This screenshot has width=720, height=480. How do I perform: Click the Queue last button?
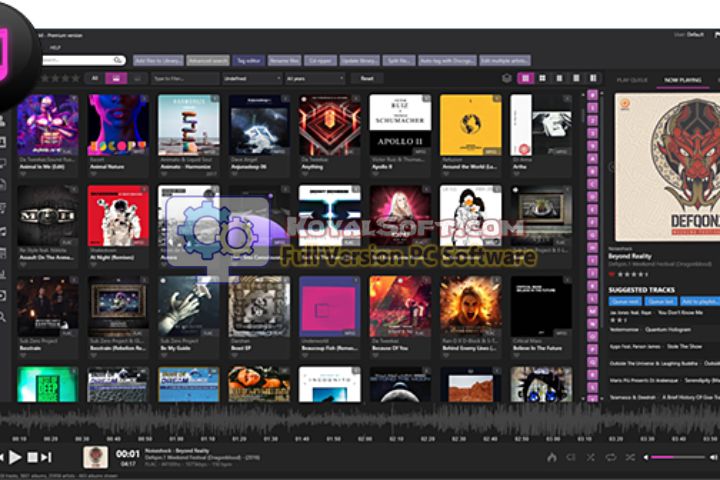point(660,301)
